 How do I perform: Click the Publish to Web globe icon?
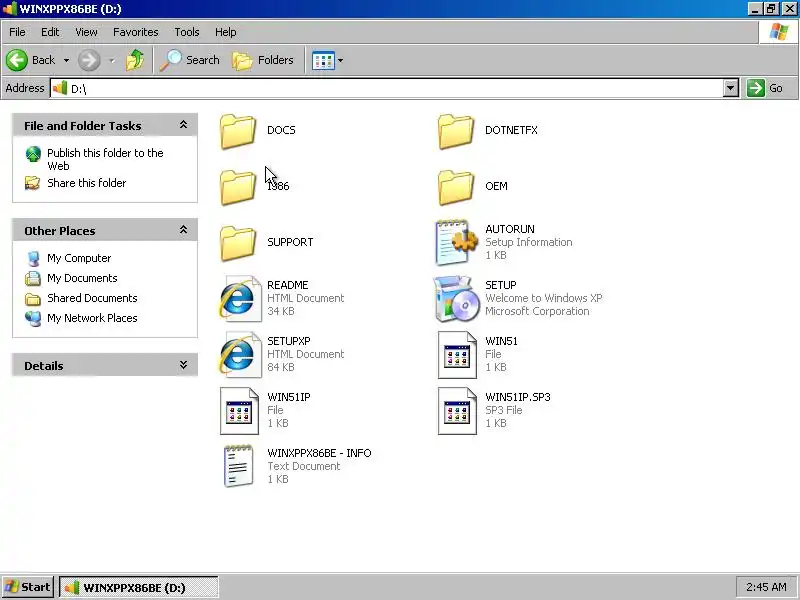tap(33, 154)
